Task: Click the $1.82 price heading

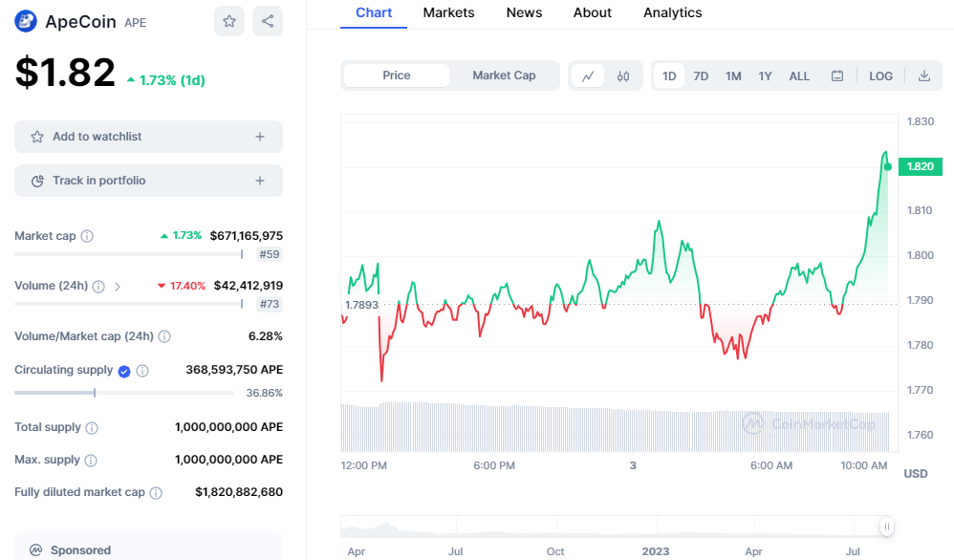Action: [65, 73]
